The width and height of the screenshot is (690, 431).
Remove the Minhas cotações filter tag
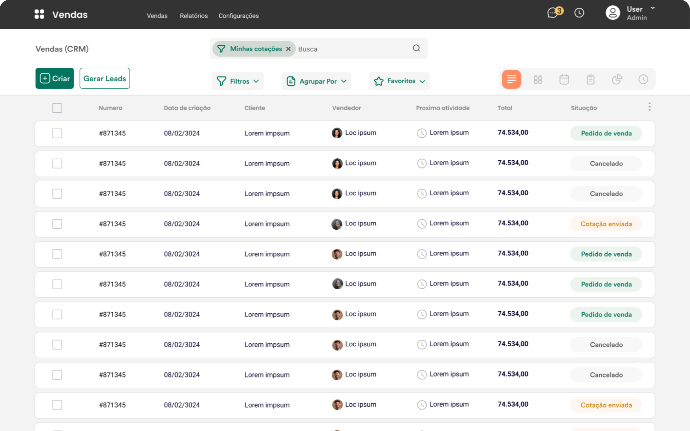(x=288, y=48)
